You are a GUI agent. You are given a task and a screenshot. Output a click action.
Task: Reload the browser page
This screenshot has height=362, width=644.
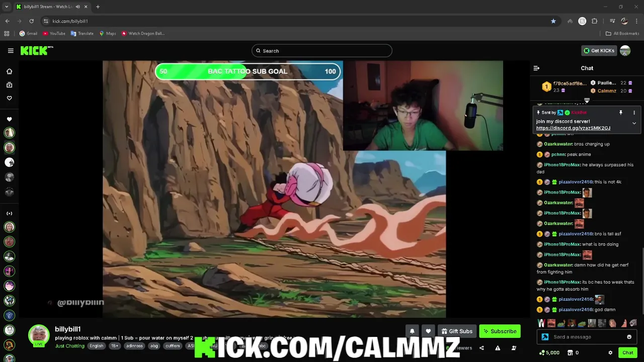point(31,21)
